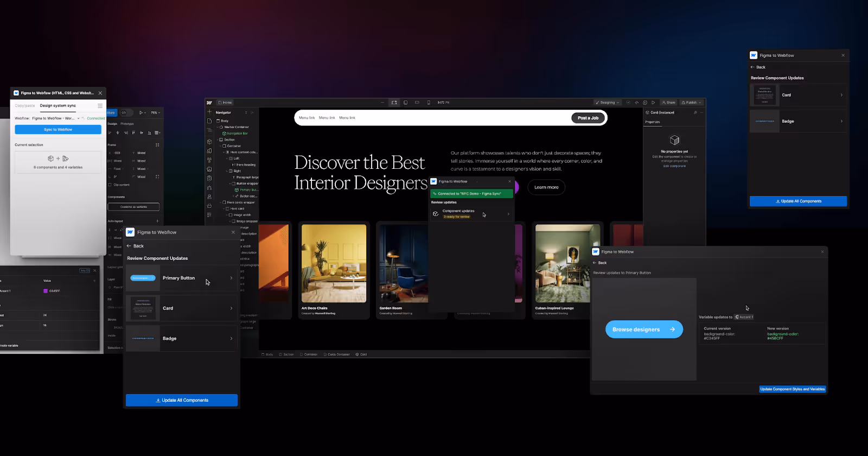Viewport: 868px width, 456px height.
Task: Click the C345FF purple color swatch
Action: click(x=46, y=291)
